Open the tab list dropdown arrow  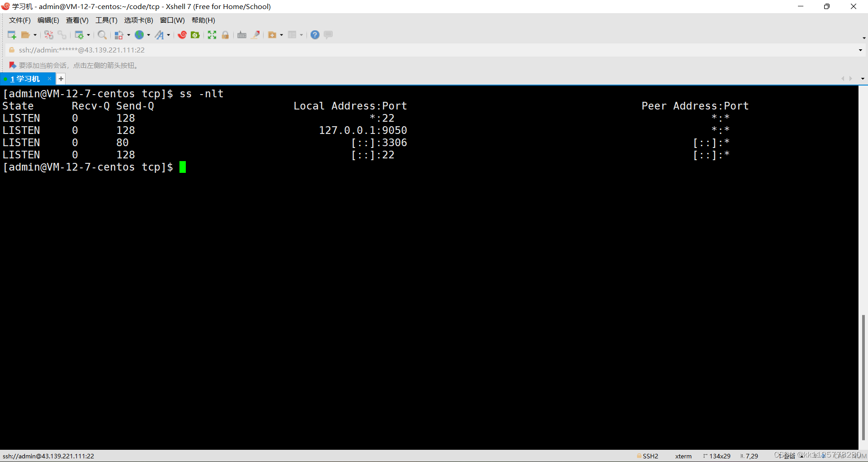point(863,79)
